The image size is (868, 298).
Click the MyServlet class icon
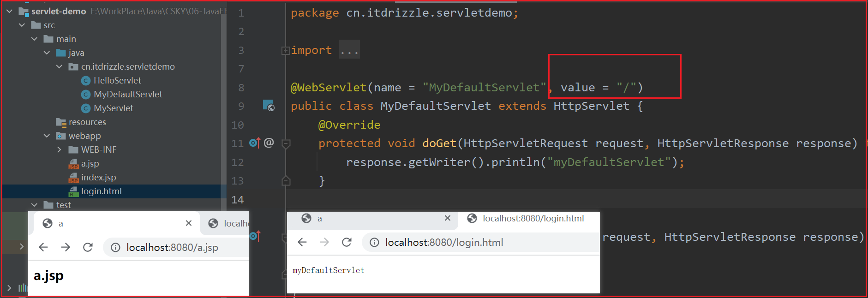[85, 108]
